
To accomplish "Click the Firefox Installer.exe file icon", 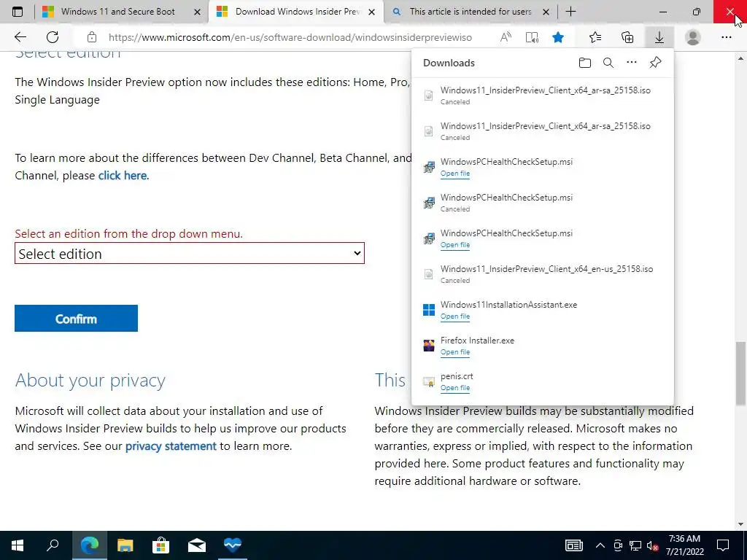I will pyautogui.click(x=429, y=345).
